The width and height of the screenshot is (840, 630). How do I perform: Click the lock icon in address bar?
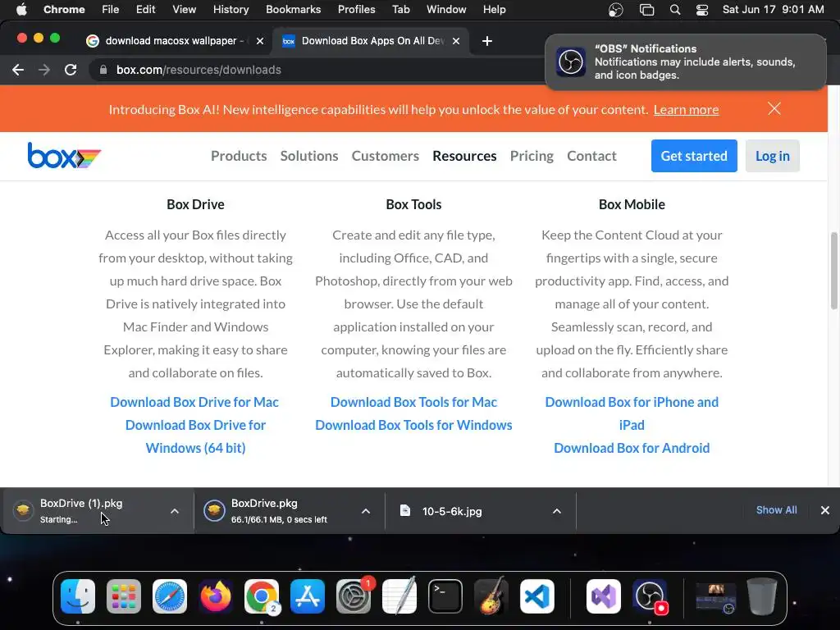[x=103, y=70]
